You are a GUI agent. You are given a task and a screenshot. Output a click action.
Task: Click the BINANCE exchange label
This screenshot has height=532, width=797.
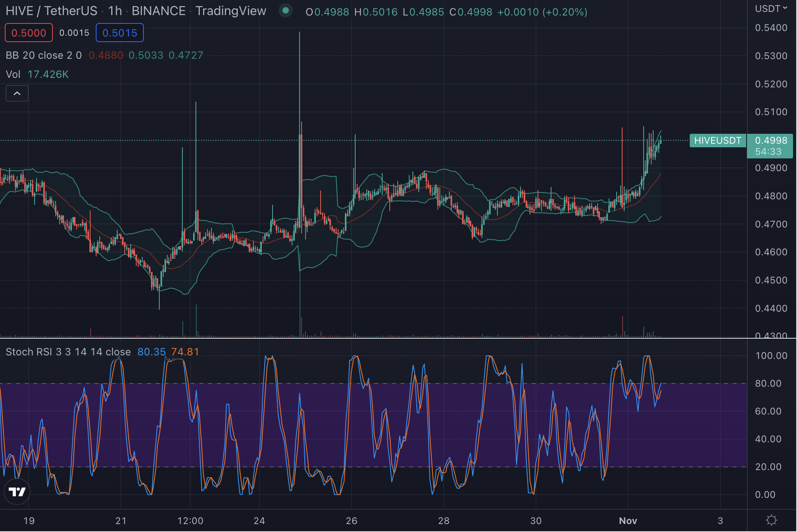159,11
